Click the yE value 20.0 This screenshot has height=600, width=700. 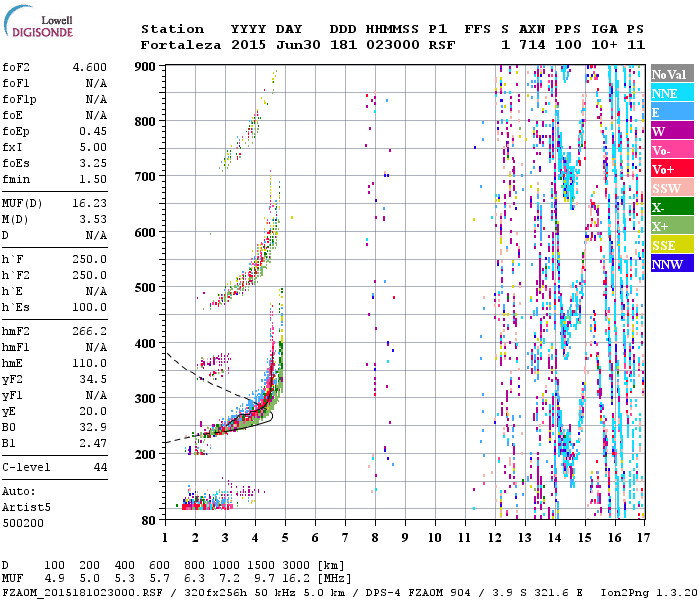tap(93, 412)
